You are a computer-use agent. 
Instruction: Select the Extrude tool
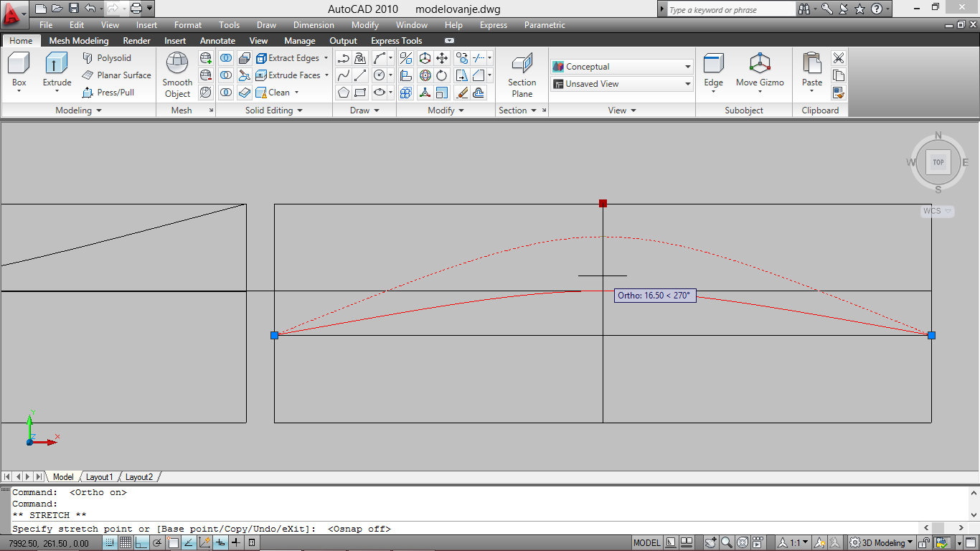57,72
